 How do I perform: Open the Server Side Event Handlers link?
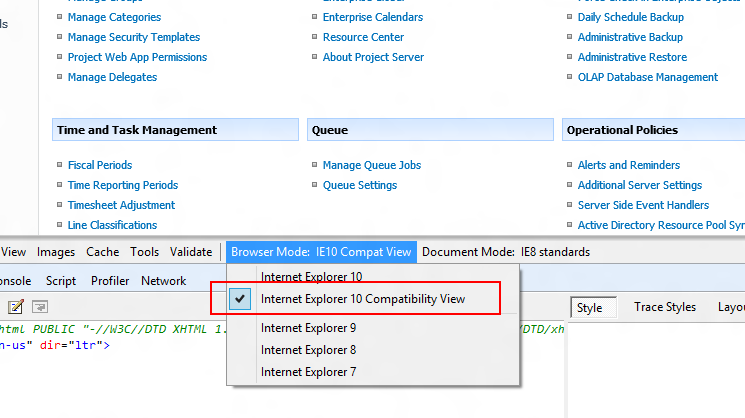click(643, 205)
